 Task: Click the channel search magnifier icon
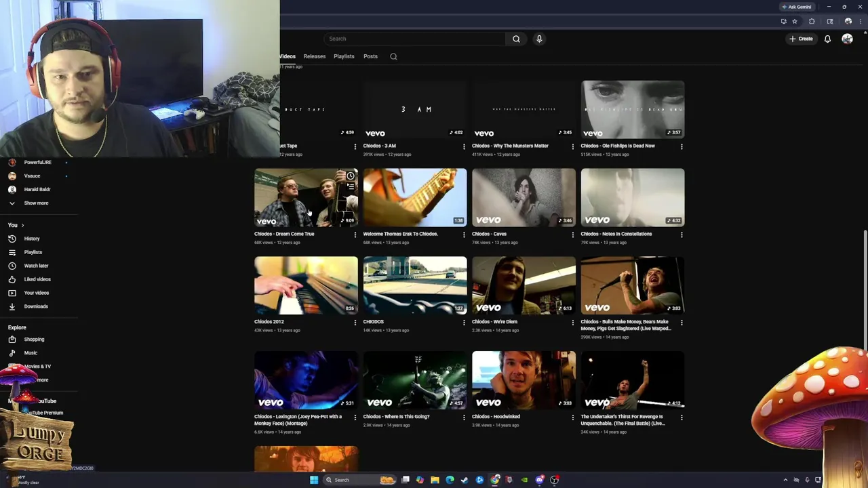click(393, 56)
